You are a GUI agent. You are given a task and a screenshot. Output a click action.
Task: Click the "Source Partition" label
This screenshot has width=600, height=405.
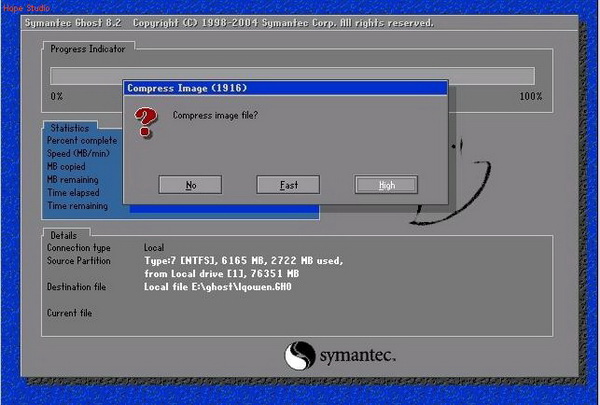click(79, 261)
